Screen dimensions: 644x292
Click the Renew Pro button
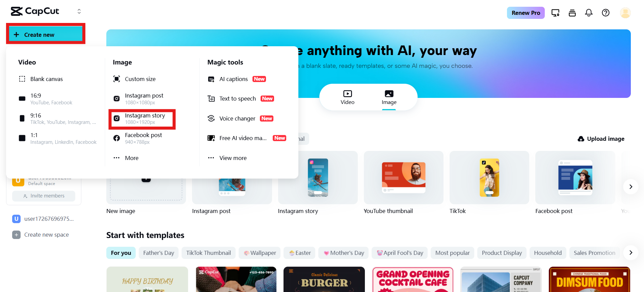pyautogui.click(x=526, y=13)
